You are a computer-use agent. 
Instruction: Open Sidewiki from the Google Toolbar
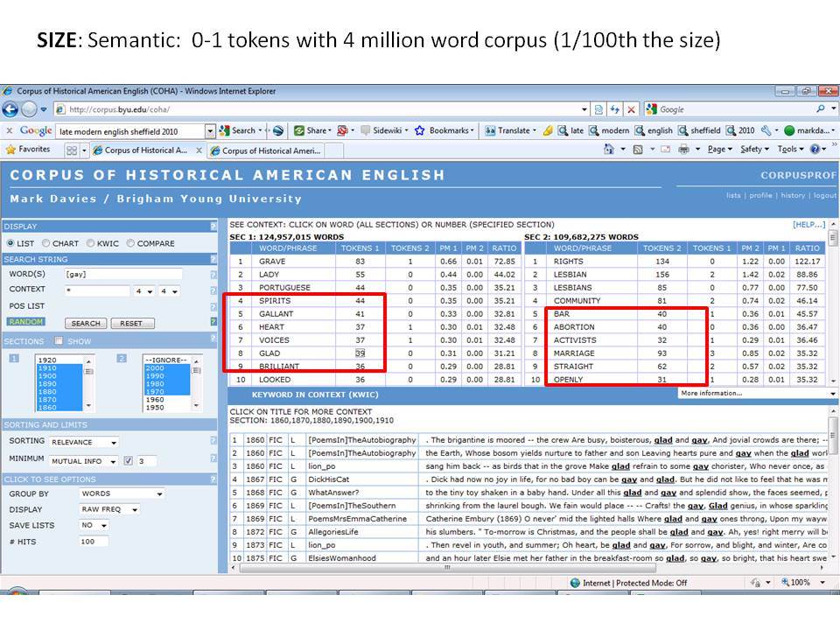385,130
